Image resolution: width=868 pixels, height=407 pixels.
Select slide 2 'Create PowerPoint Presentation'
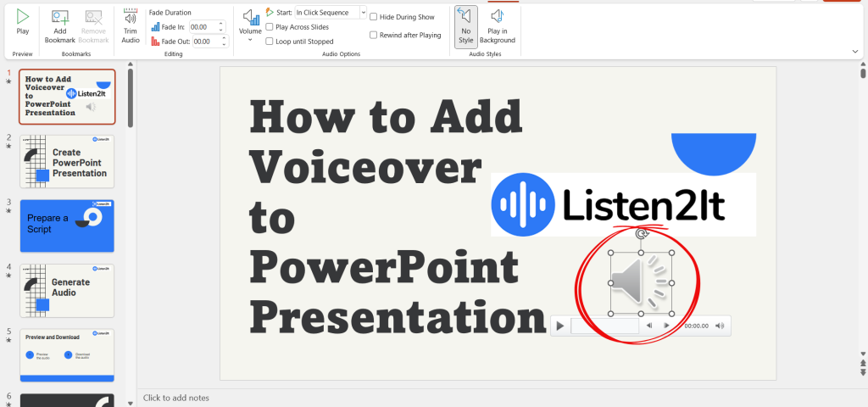click(67, 162)
